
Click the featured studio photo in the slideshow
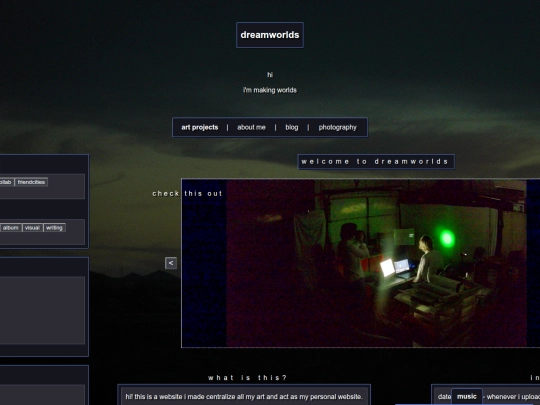376,263
